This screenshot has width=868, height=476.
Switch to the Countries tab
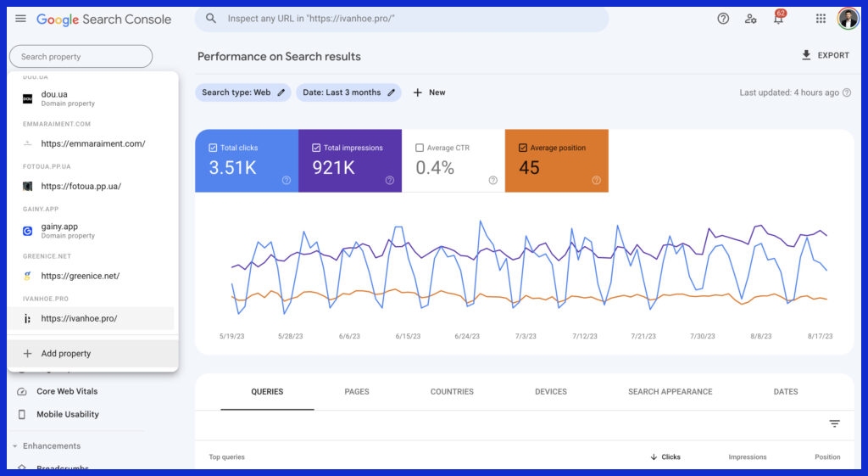point(452,391)
